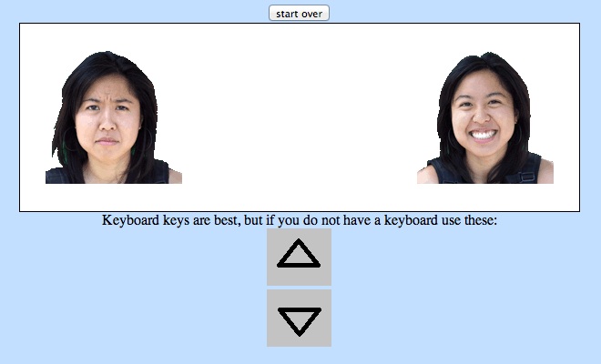
Task: Click blue background right of arrow buttons
Action: coord(455,291)
